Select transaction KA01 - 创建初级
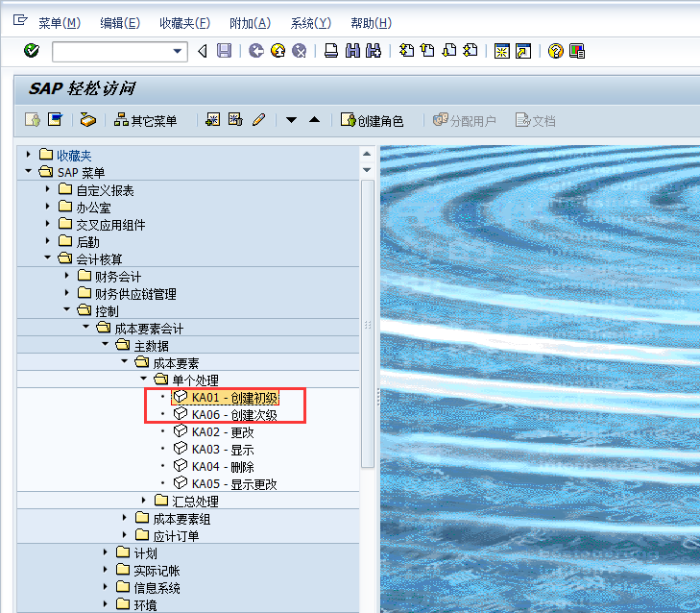 226,397
